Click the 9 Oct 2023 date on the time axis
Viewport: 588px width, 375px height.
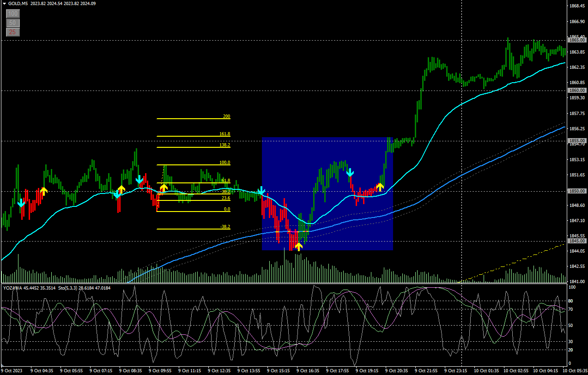click(x=11, y=370)
